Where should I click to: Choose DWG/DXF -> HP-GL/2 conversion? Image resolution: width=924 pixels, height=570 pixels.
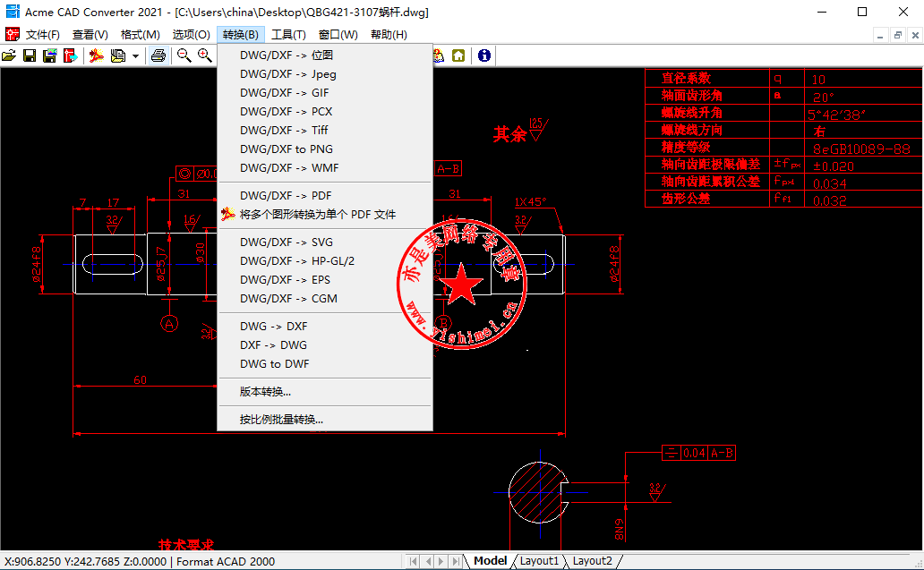point(325,261)
